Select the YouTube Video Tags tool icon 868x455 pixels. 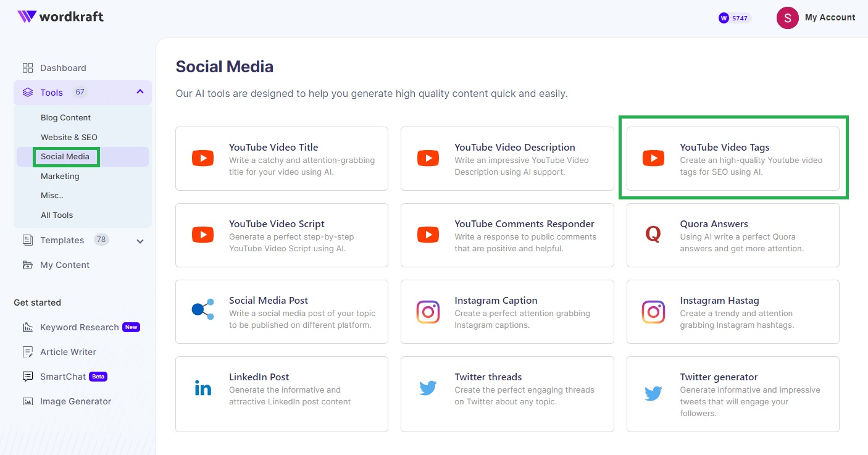pyautogui.click(x=653, y=158)
